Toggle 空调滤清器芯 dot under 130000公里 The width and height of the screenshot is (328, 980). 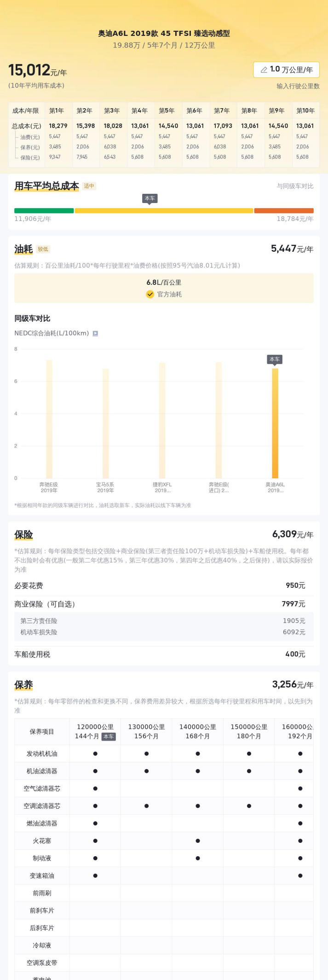pyautogui.click(x=146, y=806)
